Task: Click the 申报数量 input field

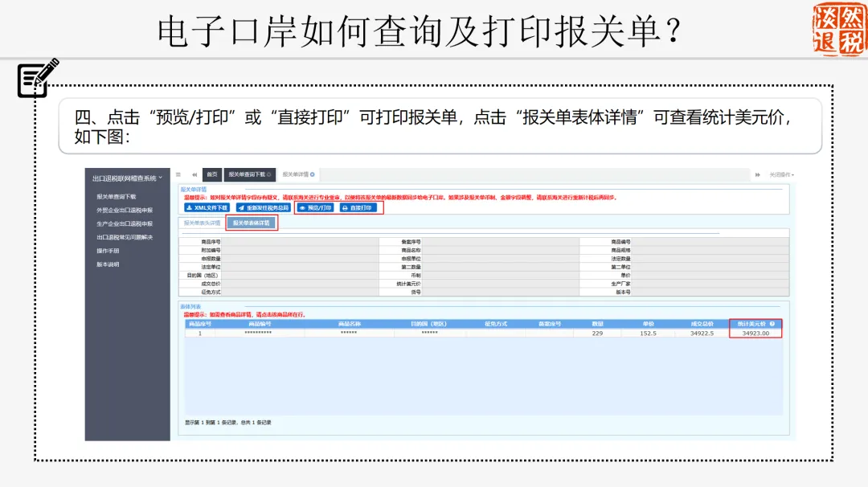Action: [300, 259]
